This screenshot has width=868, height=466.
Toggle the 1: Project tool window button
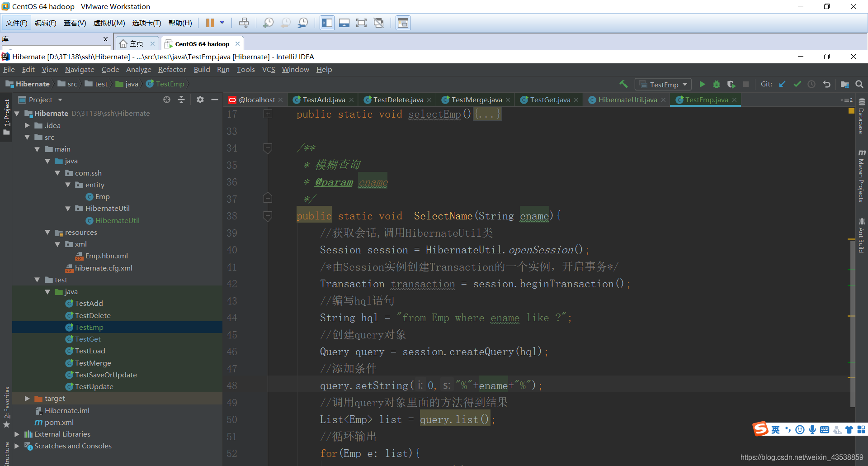pyautogui.click(x=6, y=117)
